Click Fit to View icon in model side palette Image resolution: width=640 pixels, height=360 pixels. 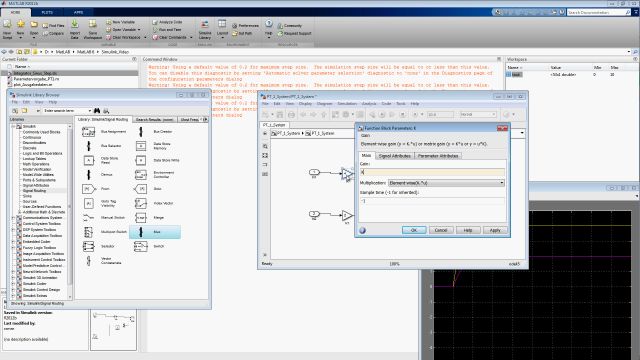(265, 156)
